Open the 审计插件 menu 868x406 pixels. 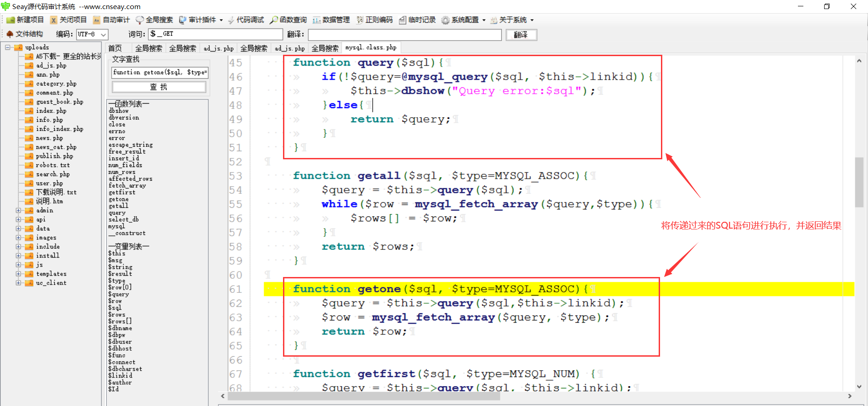point(201,20)
